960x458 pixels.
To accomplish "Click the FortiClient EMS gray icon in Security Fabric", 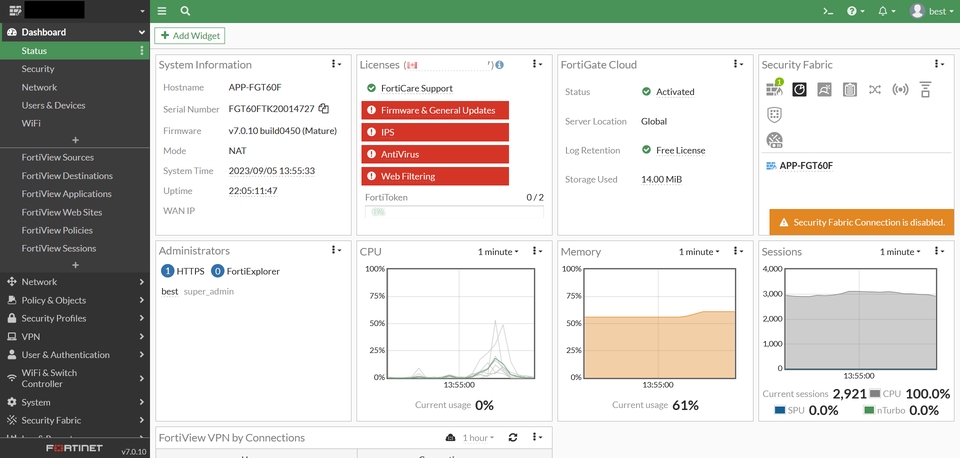I will tap(824, 90).
